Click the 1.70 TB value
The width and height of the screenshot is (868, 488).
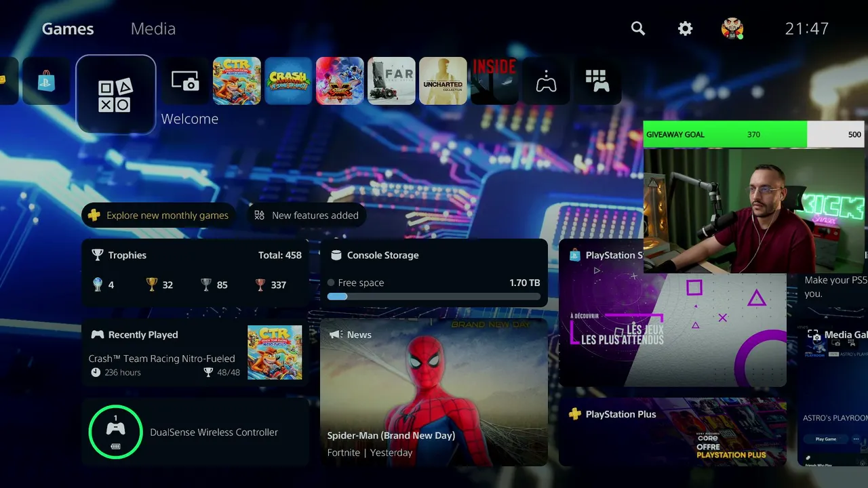(x=525, y=283)
